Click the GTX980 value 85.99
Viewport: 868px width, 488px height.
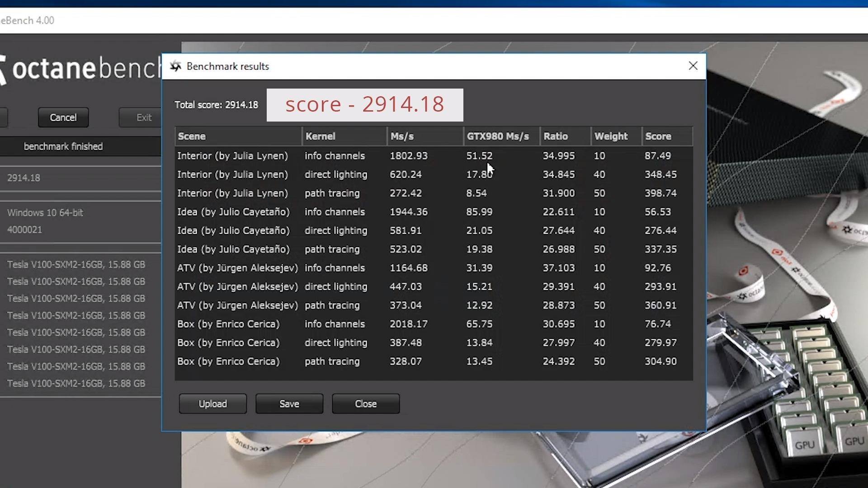[x=479, y=212]
